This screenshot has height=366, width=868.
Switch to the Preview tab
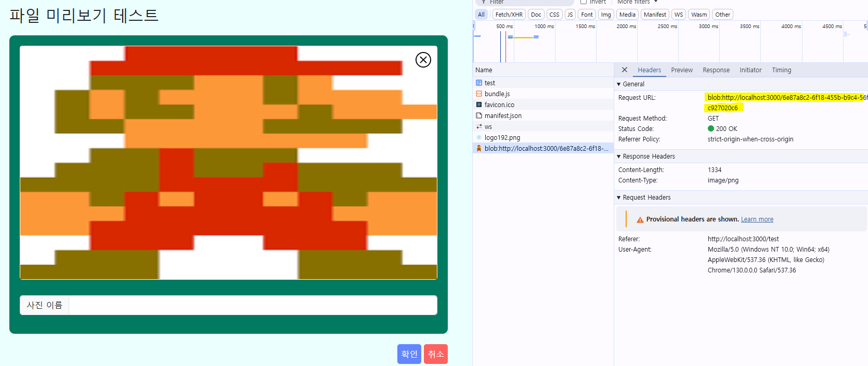click(x=682, y=70)
